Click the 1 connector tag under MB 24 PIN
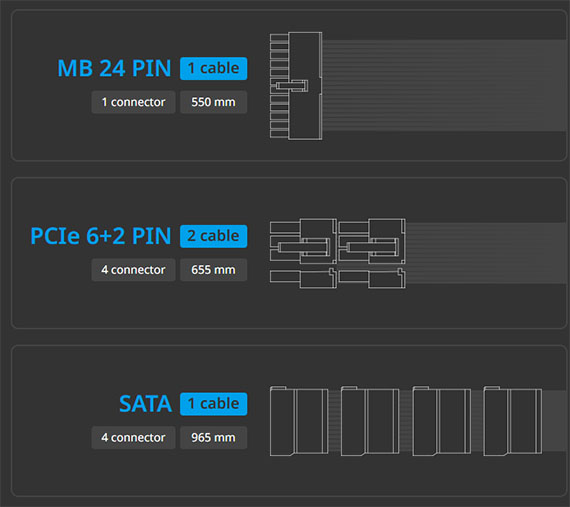Screen dimensions: 570x507 (133, 102)
